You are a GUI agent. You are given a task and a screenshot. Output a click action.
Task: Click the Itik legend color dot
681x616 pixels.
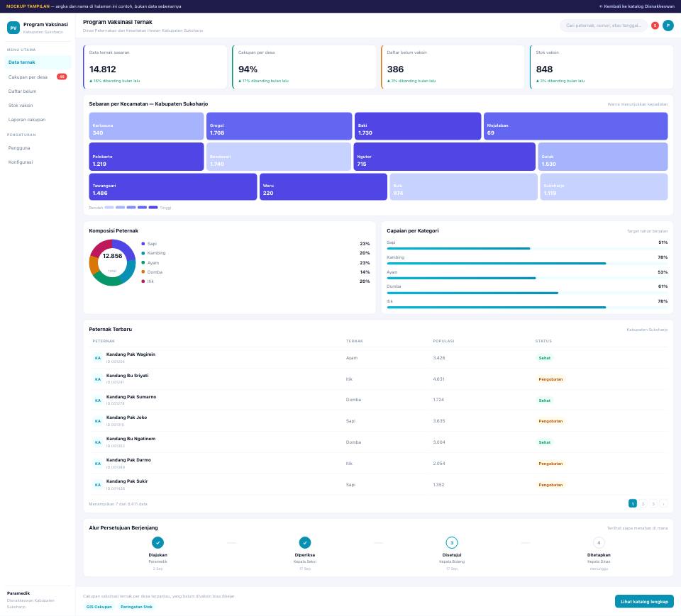pos(143,281)
